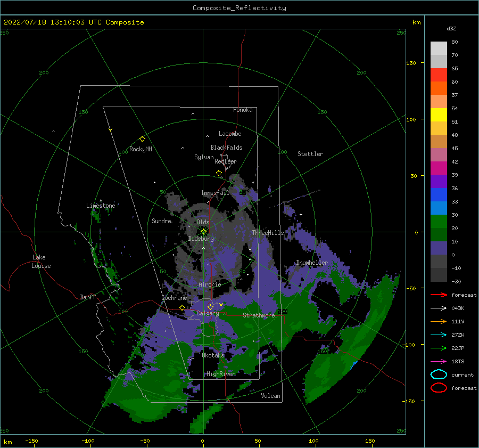The height and width of the screenshot is (448, 479).
Task: Select the magenta 18TS arrow legend icon
Action: (x=439, y=362)
